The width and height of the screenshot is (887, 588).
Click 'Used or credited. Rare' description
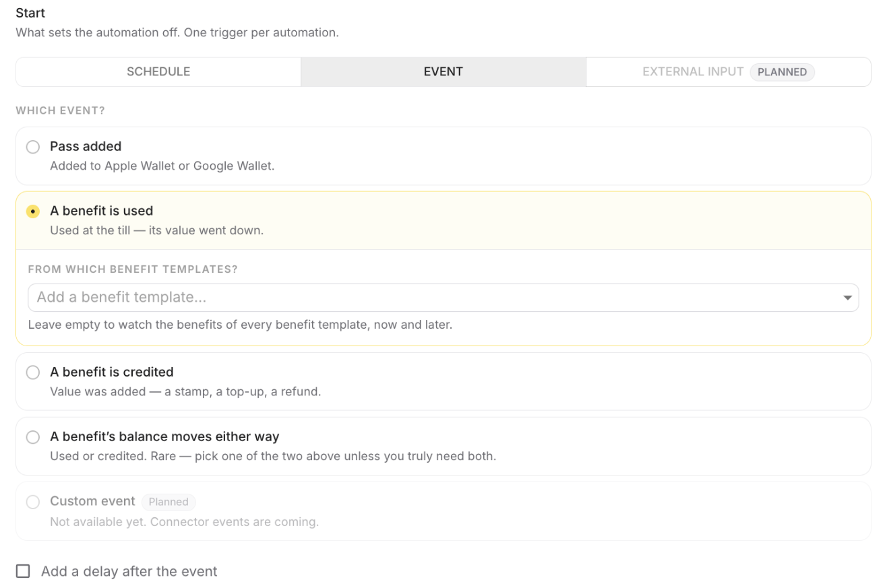(x=273, y=456)
